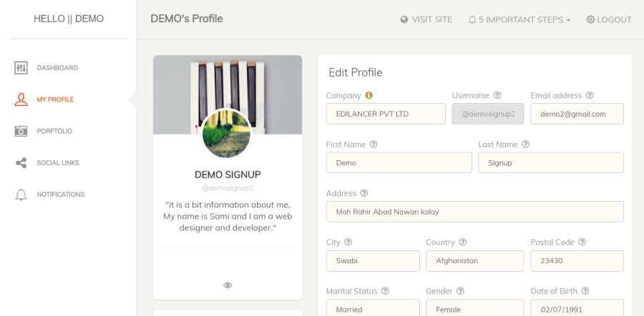Click the Logout button
This screenshot has width=644, height=316.
pyautogui.click(x=609, y=19)
